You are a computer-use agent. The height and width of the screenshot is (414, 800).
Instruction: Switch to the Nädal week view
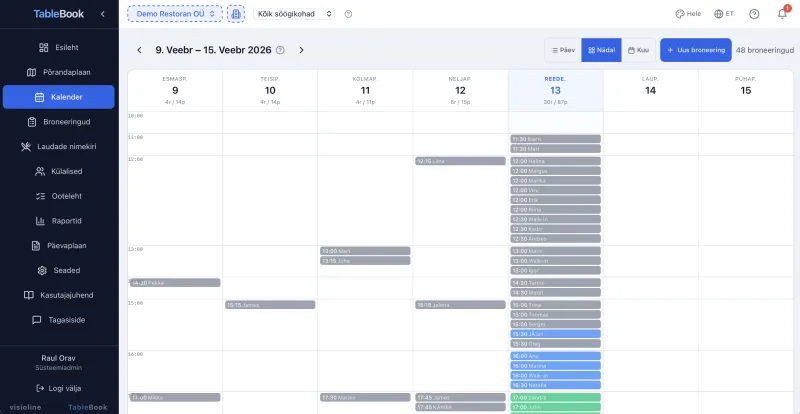(x=602, y=50)
